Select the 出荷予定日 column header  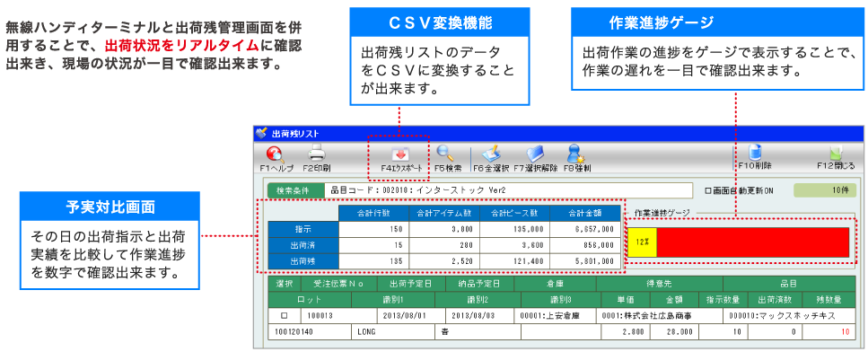[411, 284]
